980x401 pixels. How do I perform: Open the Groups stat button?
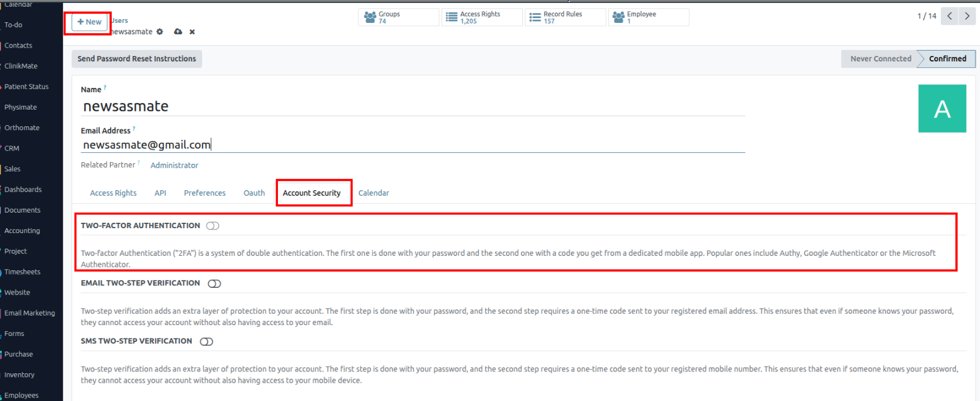pos(398,17)
